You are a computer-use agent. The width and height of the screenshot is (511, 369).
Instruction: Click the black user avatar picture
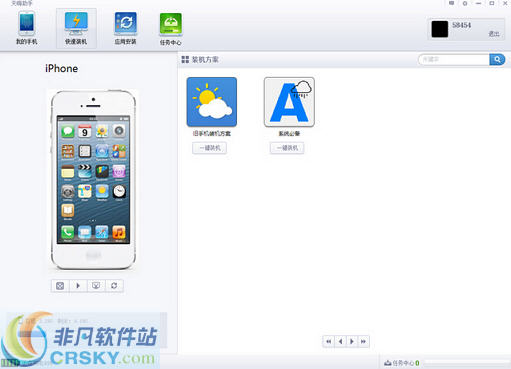[440, 29]
